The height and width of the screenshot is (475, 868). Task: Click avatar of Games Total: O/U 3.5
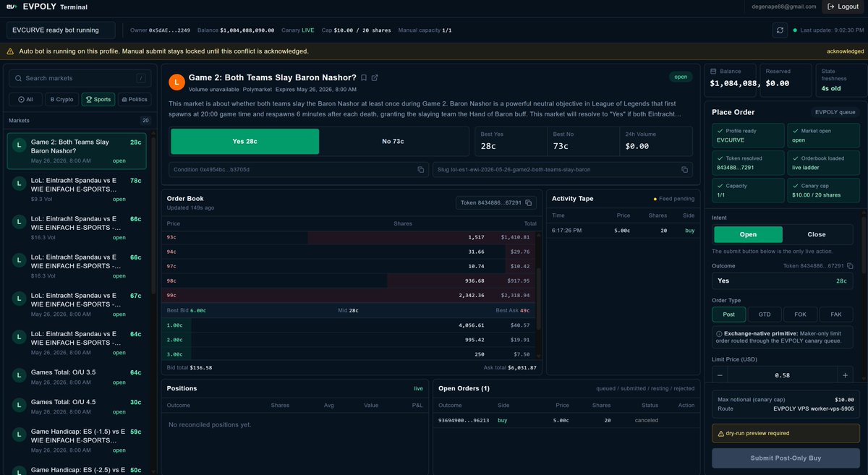pyautogui.click(x=20, y=377)
